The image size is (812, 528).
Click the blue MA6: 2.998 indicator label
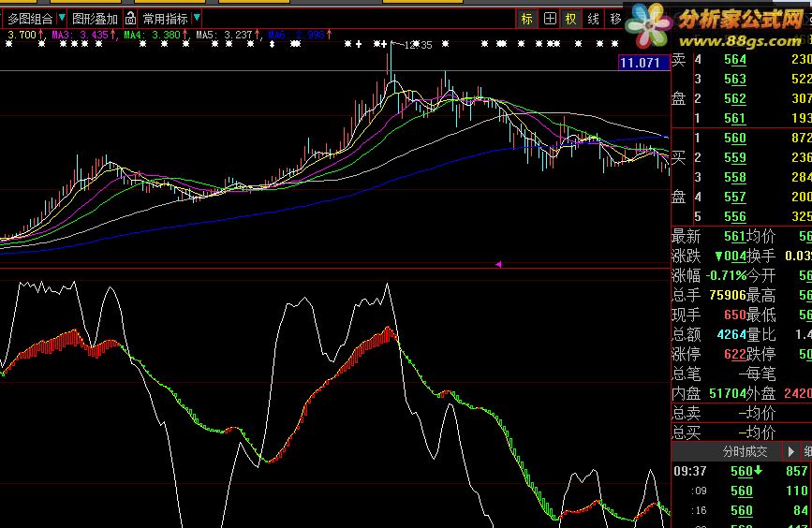click(x=296, y=35)
